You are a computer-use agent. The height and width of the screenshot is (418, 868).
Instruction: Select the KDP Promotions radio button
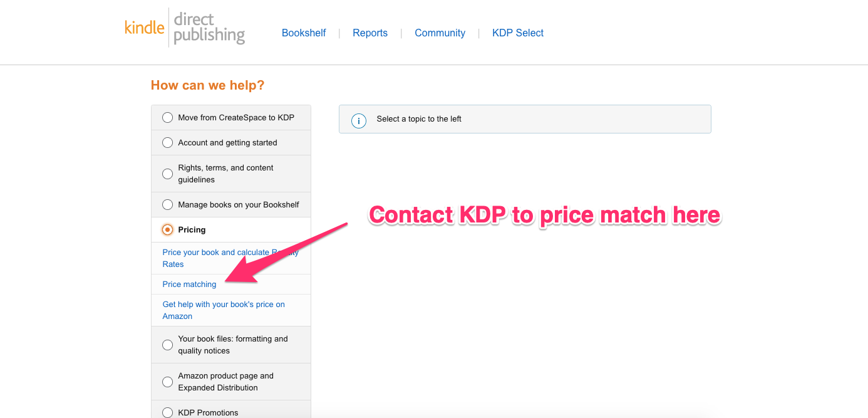click(167, 412)
